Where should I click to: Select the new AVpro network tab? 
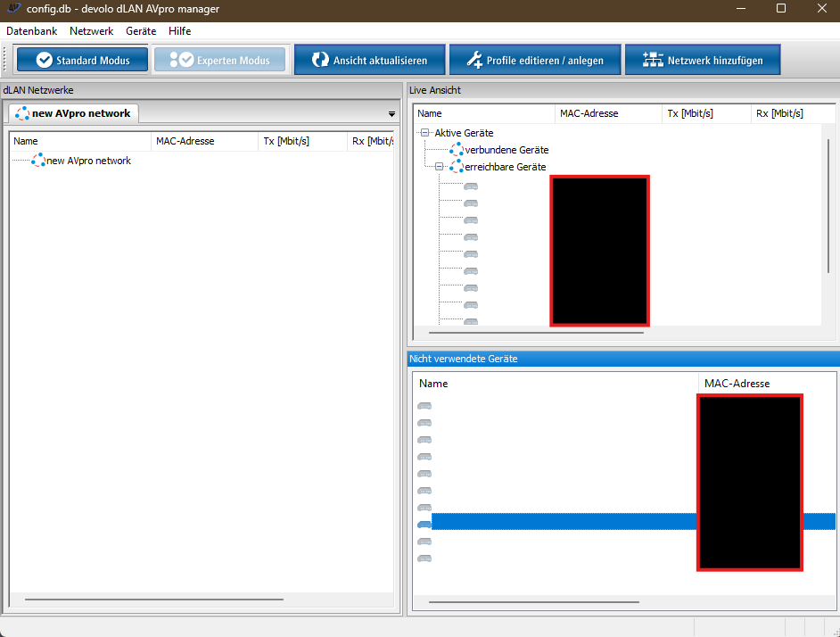click(73, 113)
